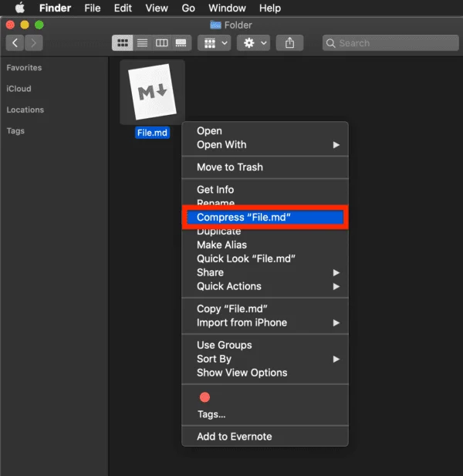Image resolution: width=463 pixels, height=476 pixels.
Task: Click the iCloud sidebar heading
Action: pyautogui.click(x=19, y=89)
